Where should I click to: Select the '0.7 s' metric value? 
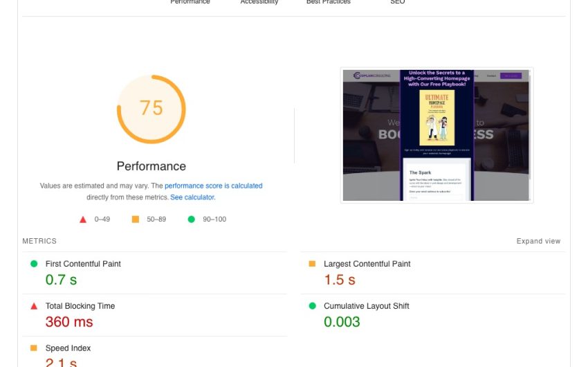coord(61,280)
